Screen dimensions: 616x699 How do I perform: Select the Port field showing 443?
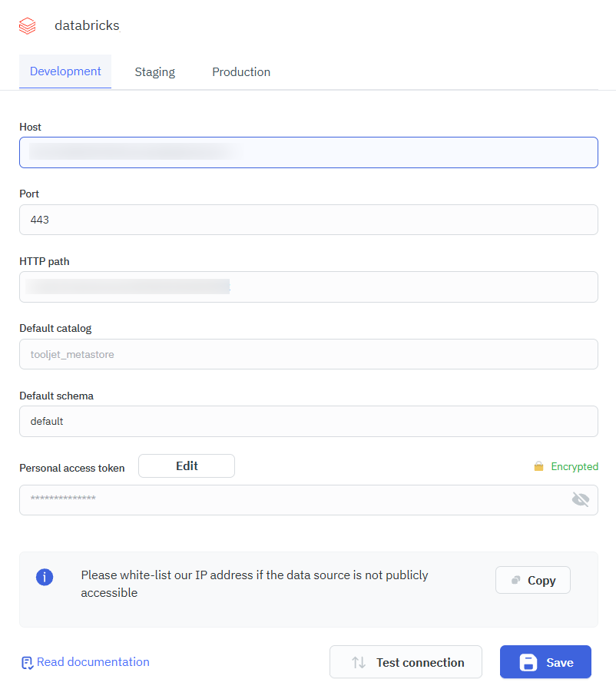click(307, 220)
